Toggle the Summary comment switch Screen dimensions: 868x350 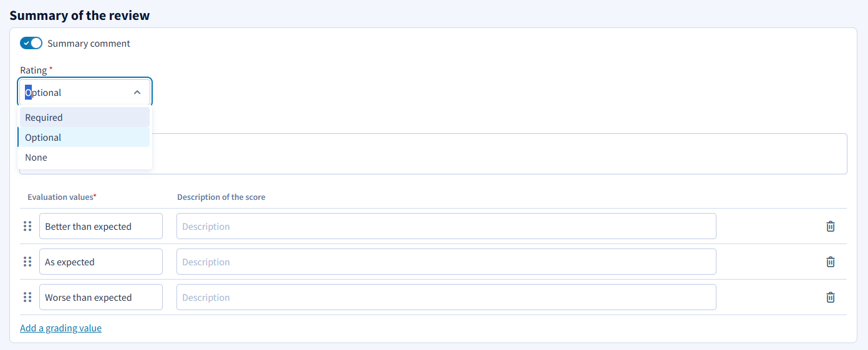tap(31, 43)
